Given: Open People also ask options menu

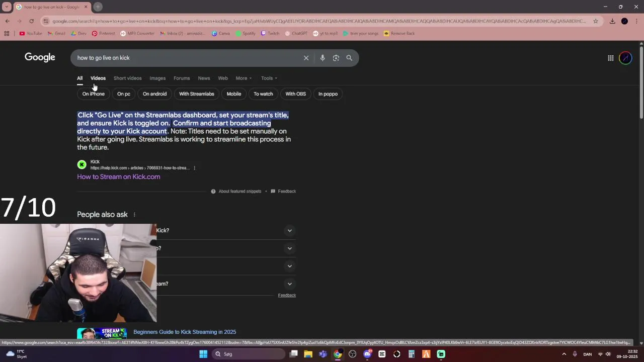Looking at the screenshot, I should coord(134,215).
